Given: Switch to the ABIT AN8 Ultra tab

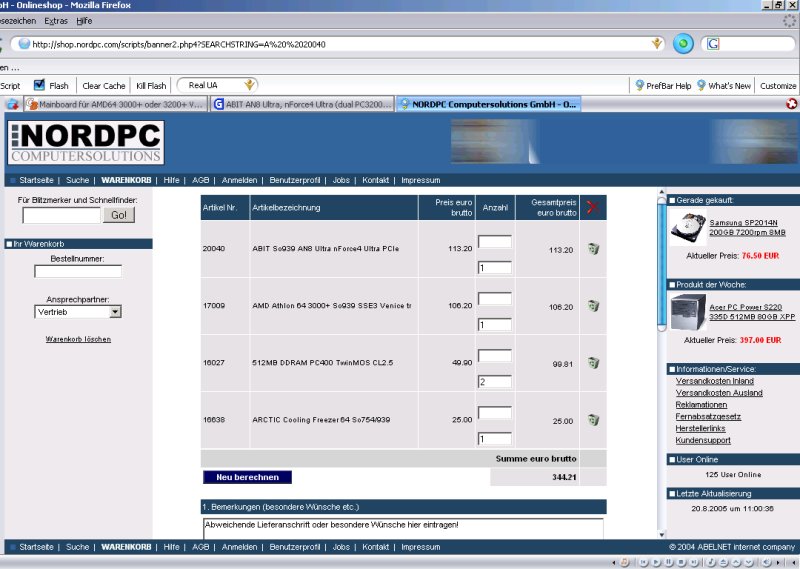Looking at the screenshot, I should [x=302, y=104].
